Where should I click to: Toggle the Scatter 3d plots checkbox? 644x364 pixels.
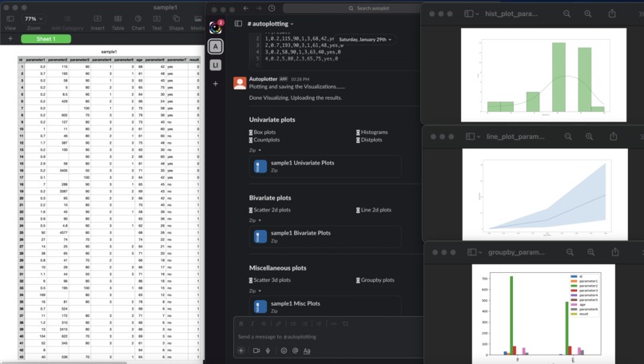tap(251, 280)
